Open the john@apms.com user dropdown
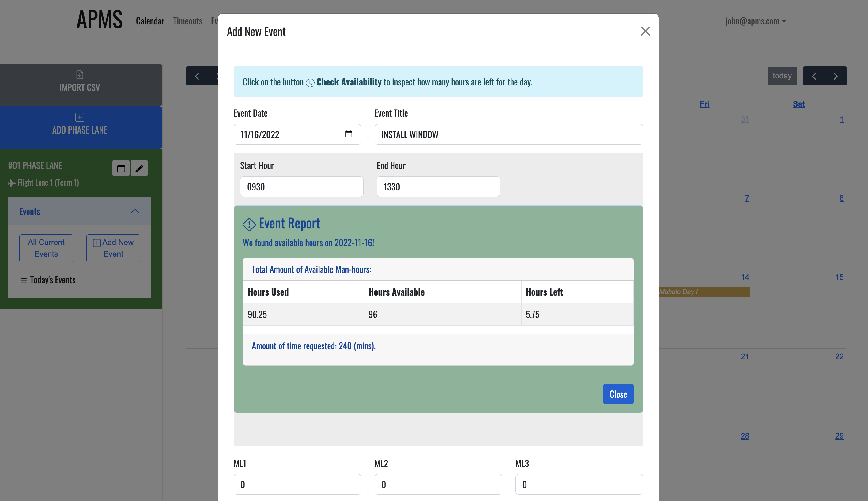Viewport: 868px width, 501px height. [x=756, y=21]
